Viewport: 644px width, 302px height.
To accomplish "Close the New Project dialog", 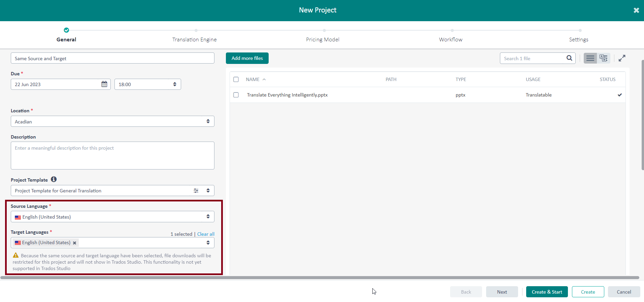I will tap(636, 10).
